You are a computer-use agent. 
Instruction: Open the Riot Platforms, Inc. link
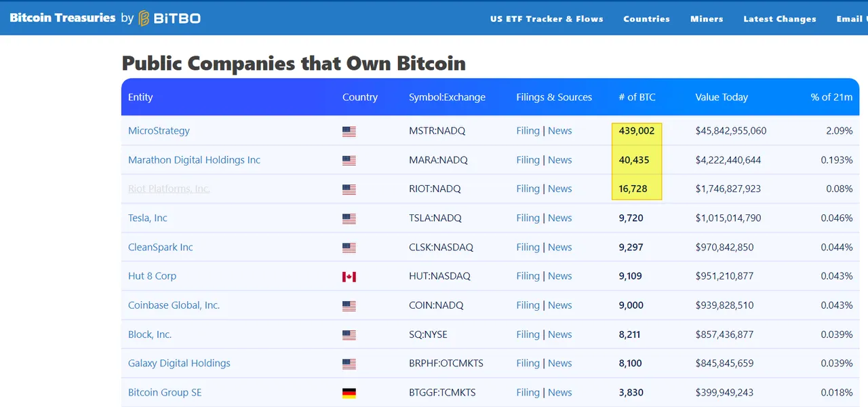point(169,189)
